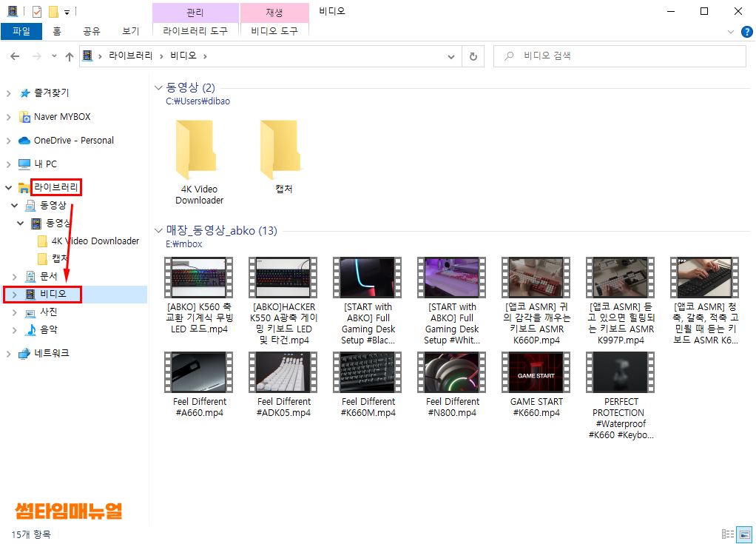Viewport: 756px width, 544px height.
Task: Expand the OneDrive - Personal node
Action: (8, 141)
